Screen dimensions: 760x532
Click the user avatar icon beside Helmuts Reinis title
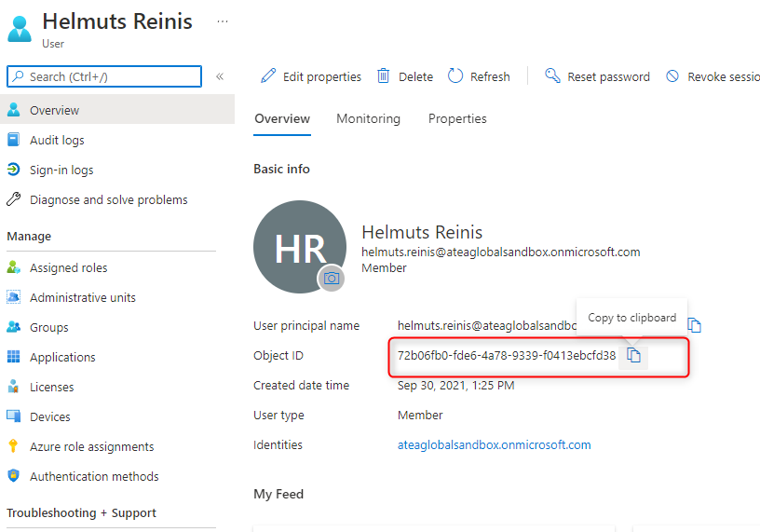point(20,29)
